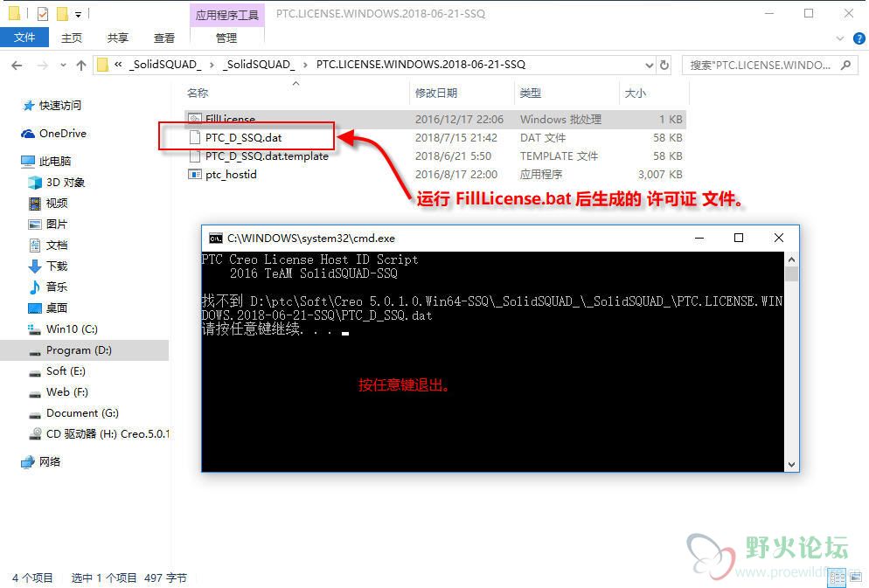Select the FillLicense batch file

[x=435, y=119]
